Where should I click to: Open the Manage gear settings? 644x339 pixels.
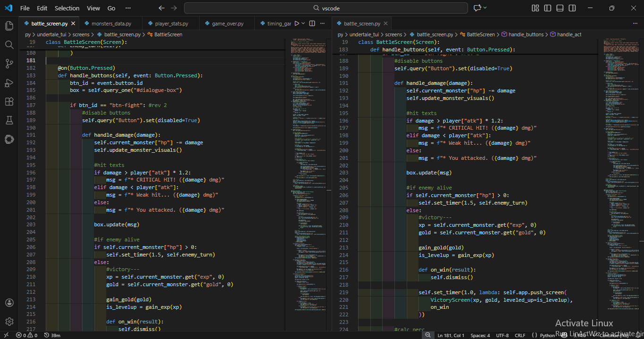point(9,322)
